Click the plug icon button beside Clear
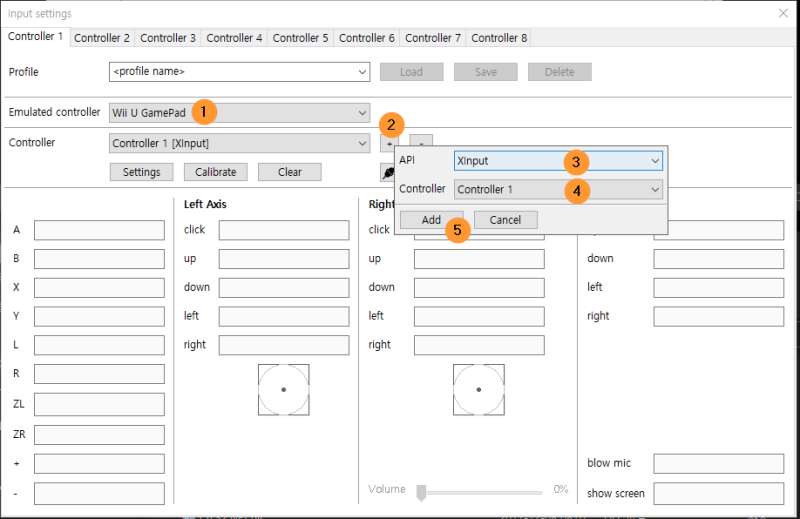This screenshot has width=800, height=519. click(x=388, y=172)
